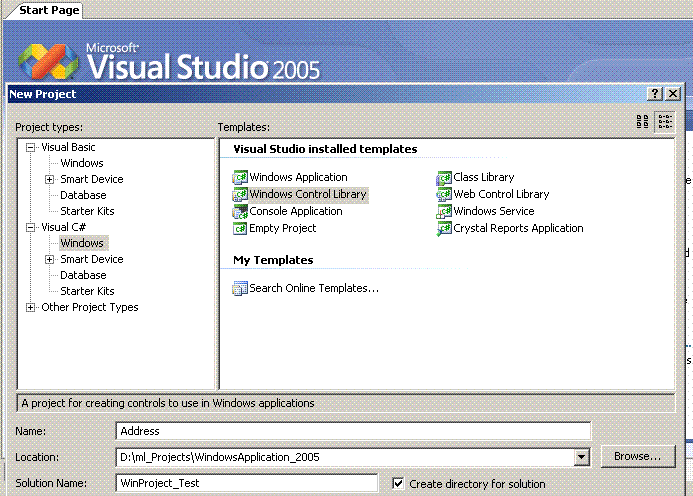
Task: Choose the Crystal Reports Application text
Action: tap(518, 229)
